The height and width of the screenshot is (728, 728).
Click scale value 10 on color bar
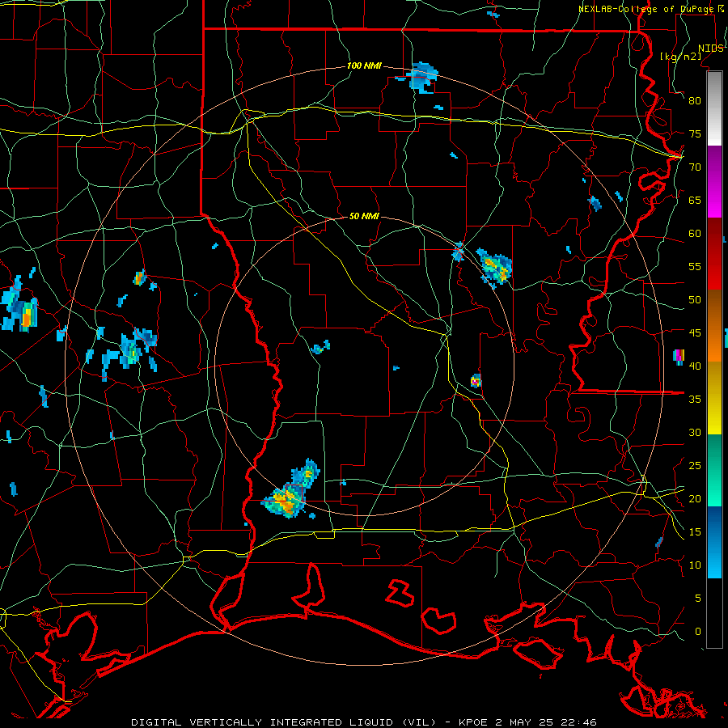click(x=695, y=565)
